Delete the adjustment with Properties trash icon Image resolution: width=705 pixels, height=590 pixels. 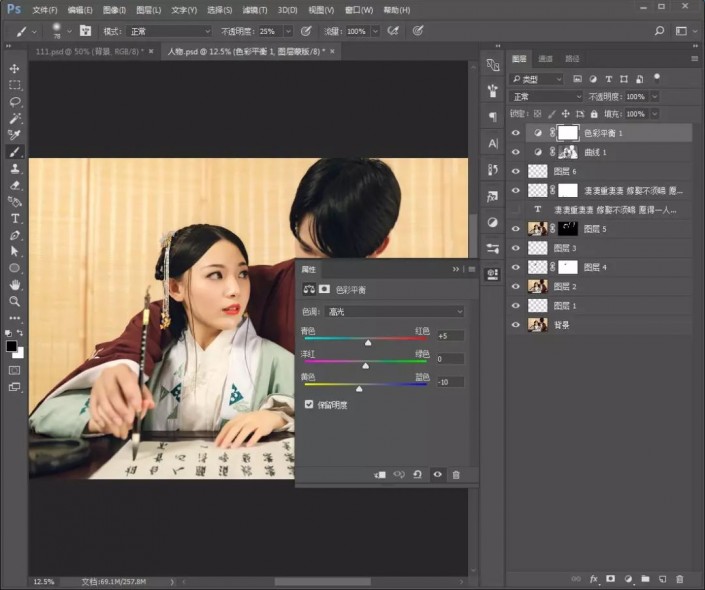pos(456,475)
